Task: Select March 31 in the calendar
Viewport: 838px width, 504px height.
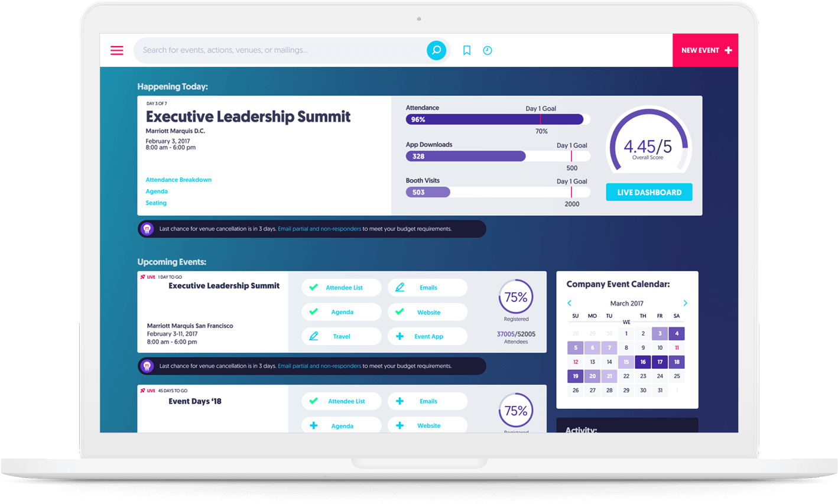Action: pos(660,390)
